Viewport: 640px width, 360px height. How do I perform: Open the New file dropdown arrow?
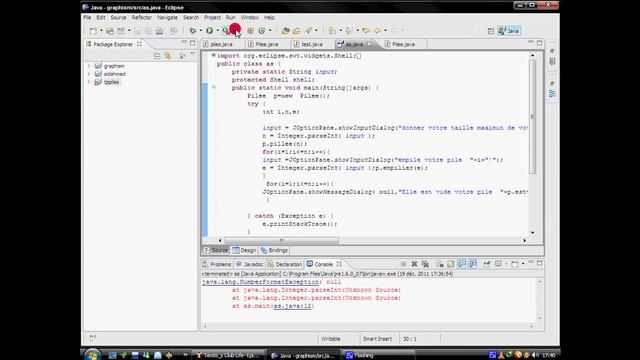click(101, 31)
